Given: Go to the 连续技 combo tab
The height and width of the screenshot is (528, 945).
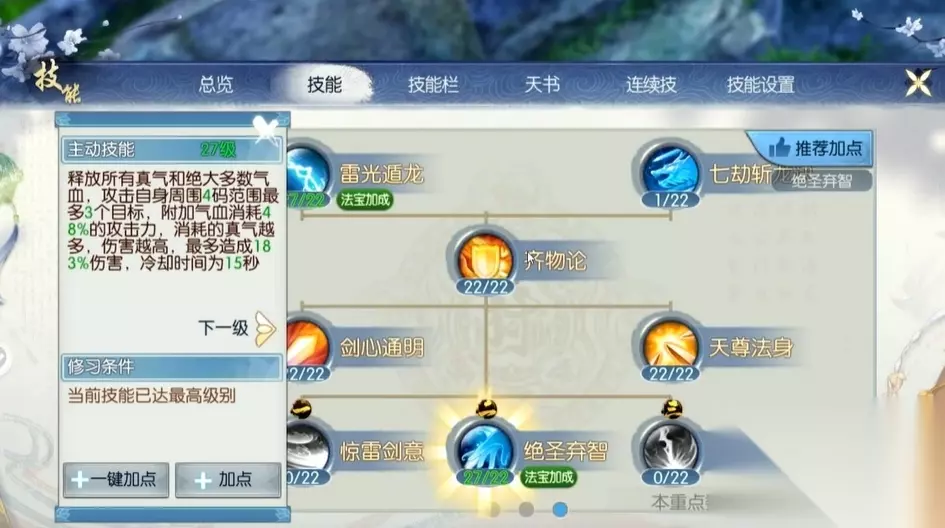Looking at the screenshot, I should tap(651, 84).
